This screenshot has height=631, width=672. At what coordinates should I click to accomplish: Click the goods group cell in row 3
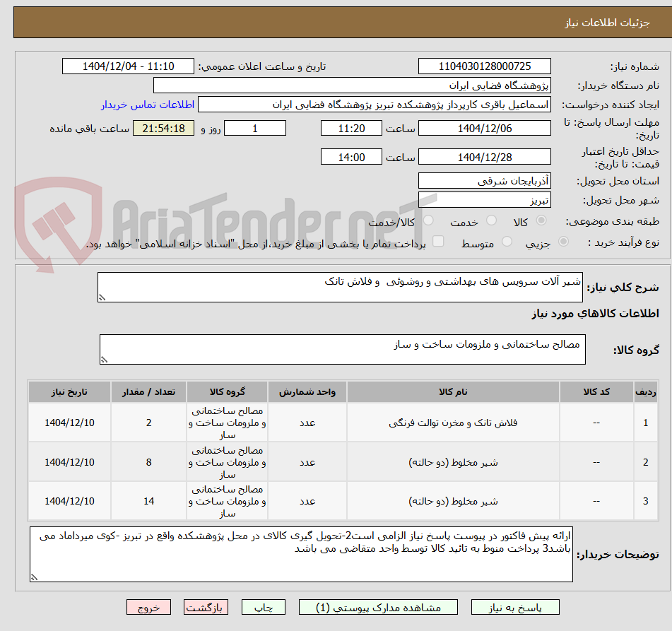click(227, 501)
